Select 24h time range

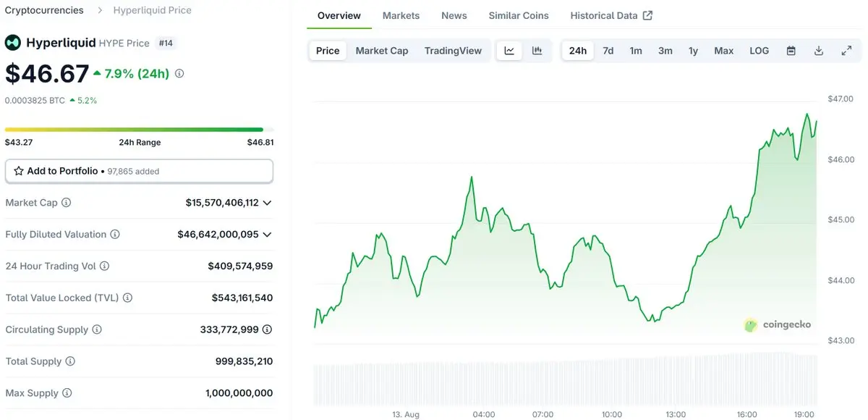[x=578, y=51]
